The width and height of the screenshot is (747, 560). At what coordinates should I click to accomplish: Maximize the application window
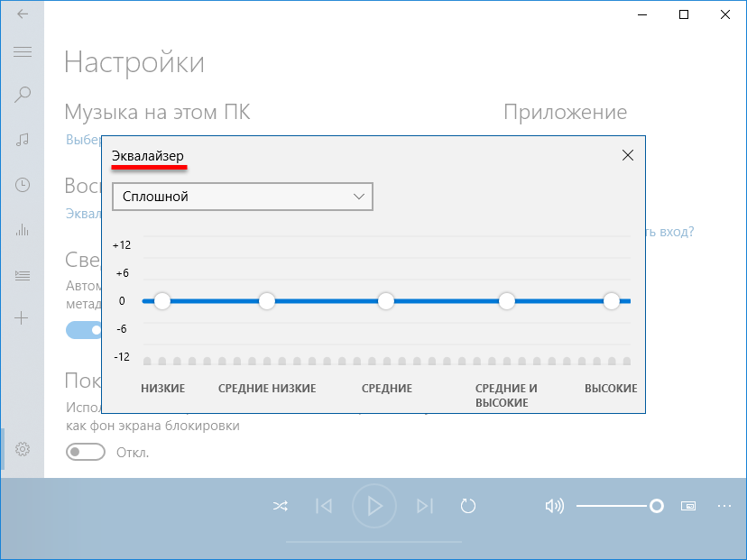[x=684, y=14]
